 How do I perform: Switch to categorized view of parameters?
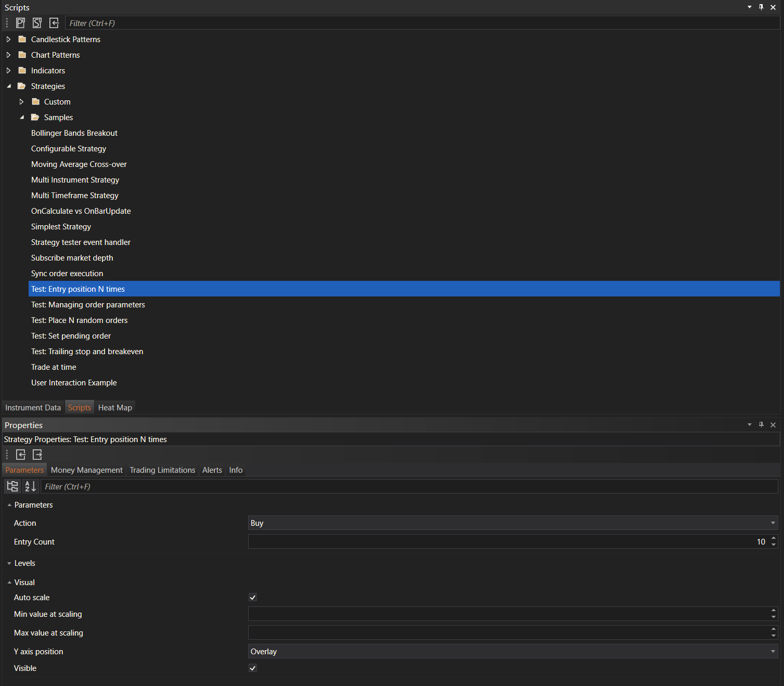(12, 486)
